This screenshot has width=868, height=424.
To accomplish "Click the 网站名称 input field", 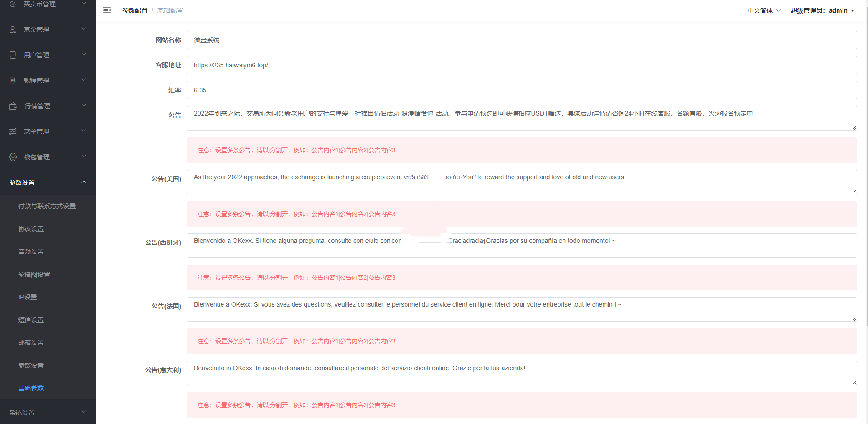I will tap(521, 40).
